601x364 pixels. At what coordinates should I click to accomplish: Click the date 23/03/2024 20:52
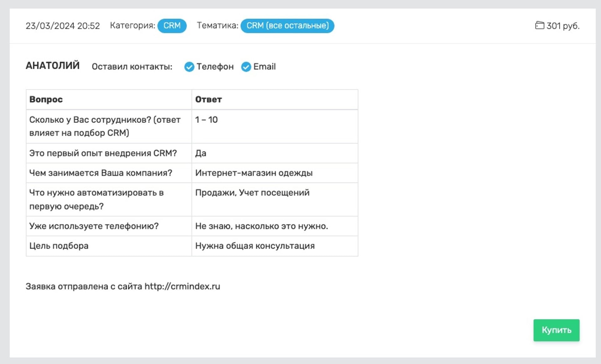(63, 26)
